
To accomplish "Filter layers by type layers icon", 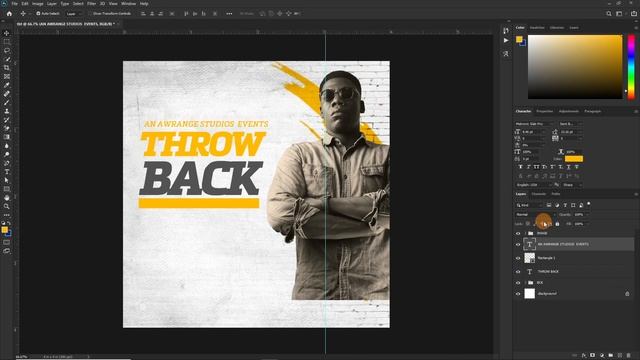I will tap(565, 205).
